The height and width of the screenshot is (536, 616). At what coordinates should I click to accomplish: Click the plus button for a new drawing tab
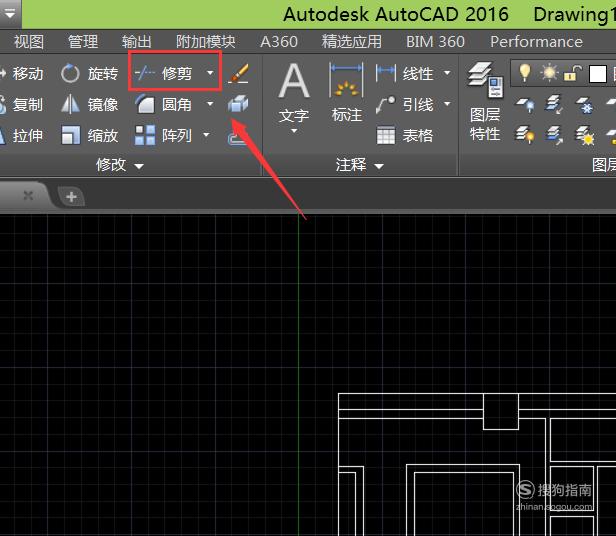click(71, 196)
